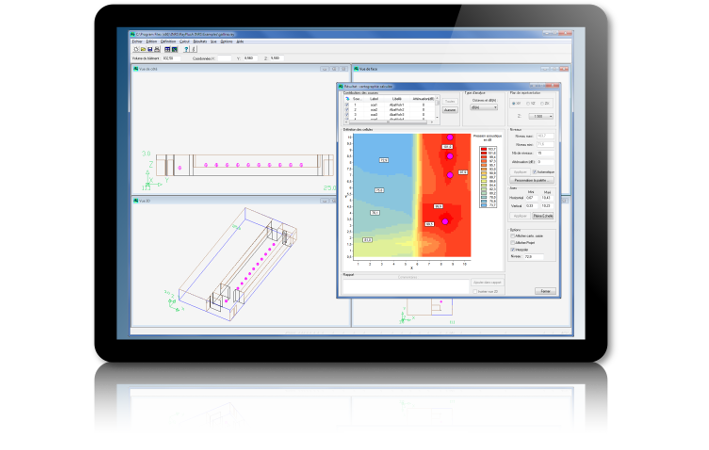Open the Résultats menu
Viewport: 709px width, 450px height.
(200, 41)
